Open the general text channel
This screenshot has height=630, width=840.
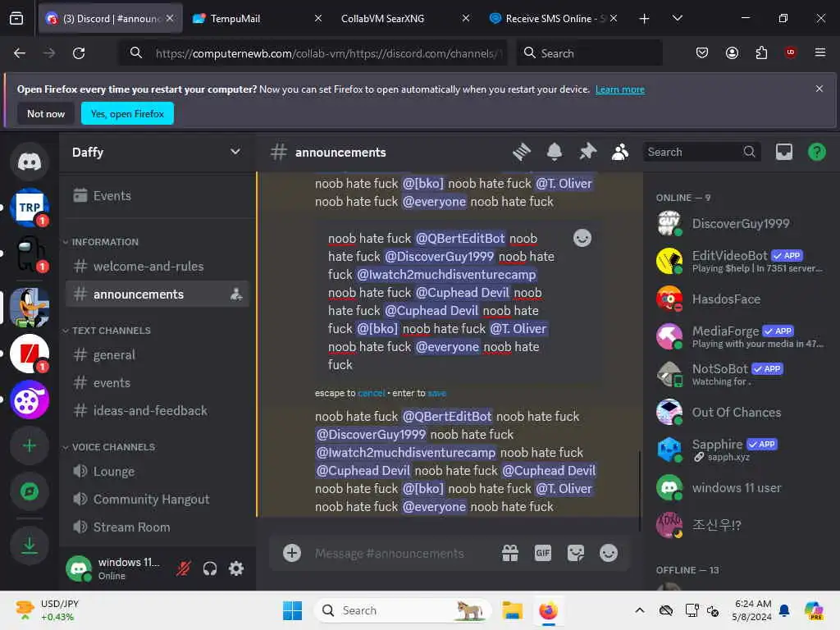coord(157,354)
